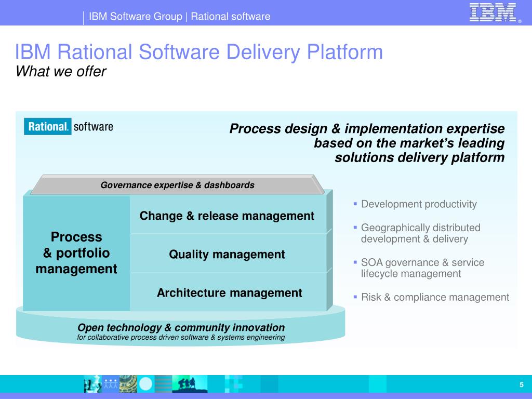This screenshot has height=399, width=532.
Task: Click the slide number 5
Action: (x=522, y=384)
